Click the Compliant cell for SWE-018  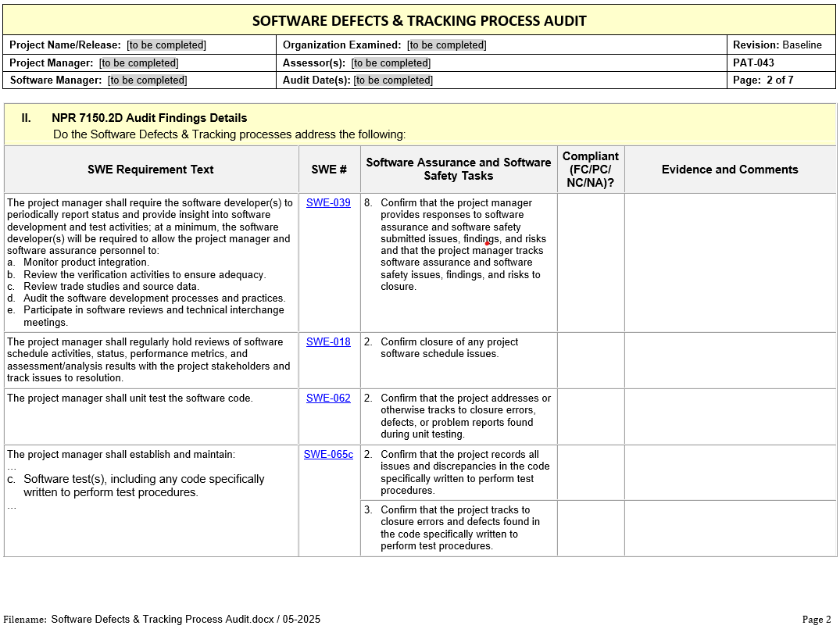[x=591, y=360]
